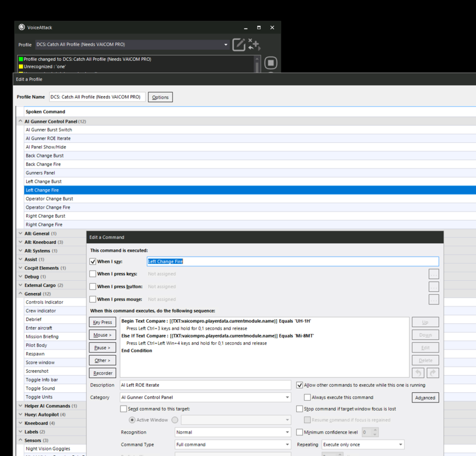Viewport: 476px width, 456px height.
Task: Check 'Always execute this command'
Action: [x=307, y=398]
